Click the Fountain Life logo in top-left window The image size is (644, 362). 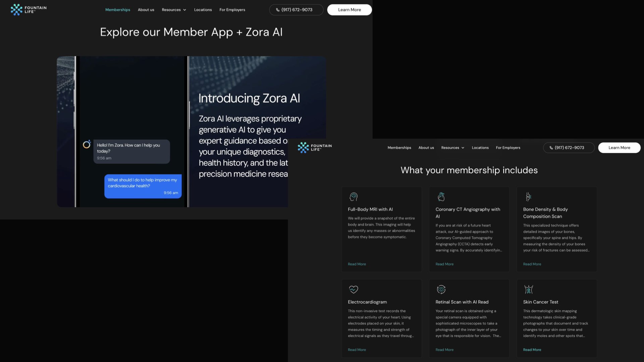click(29, 10)
